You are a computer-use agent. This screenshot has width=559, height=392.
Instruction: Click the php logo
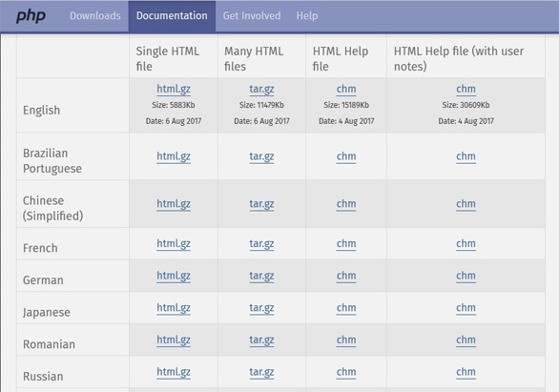(x=31, y=16)
